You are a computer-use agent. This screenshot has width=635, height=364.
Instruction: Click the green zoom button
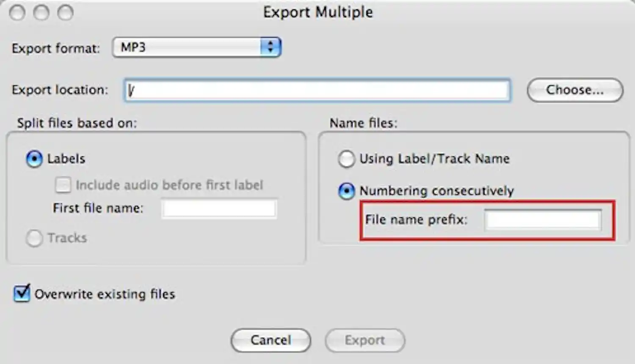(x=66, y=13)
